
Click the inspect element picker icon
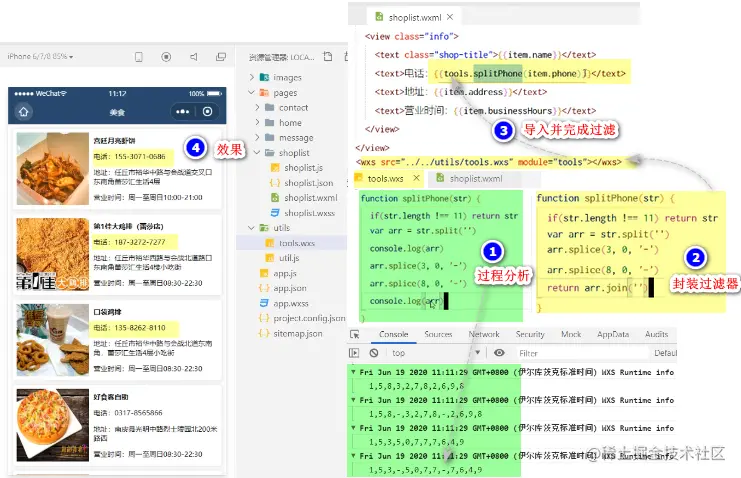[x=354, y=334]
